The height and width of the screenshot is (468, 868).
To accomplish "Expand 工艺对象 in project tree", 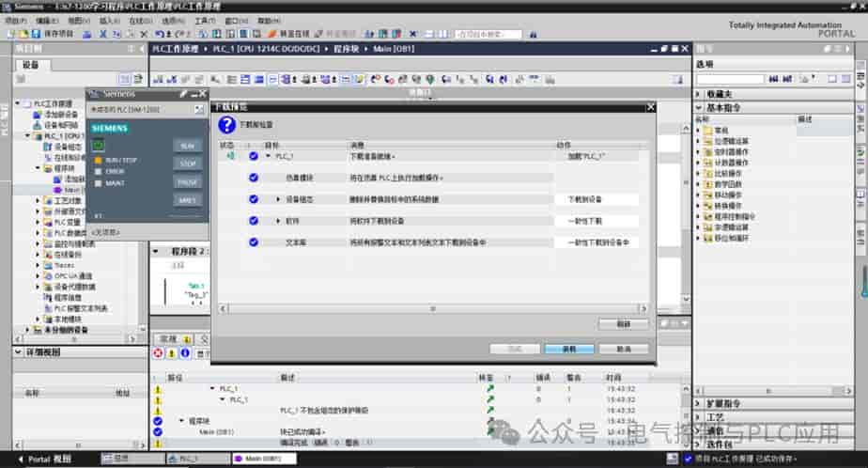I will click(38, 200).
